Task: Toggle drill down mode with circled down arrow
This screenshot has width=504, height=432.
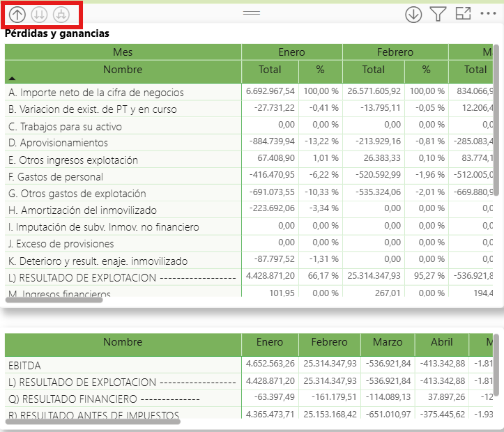Action: click(413, 14)
